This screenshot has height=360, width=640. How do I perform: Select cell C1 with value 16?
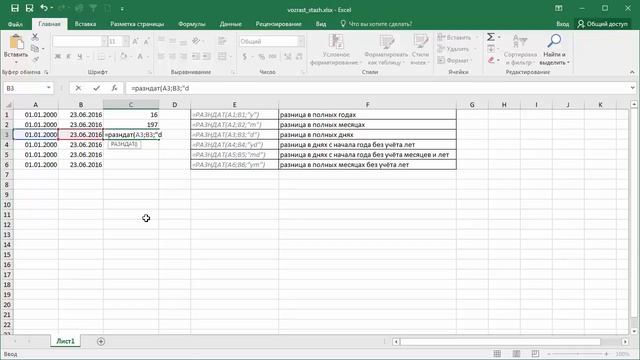(131, 115)
